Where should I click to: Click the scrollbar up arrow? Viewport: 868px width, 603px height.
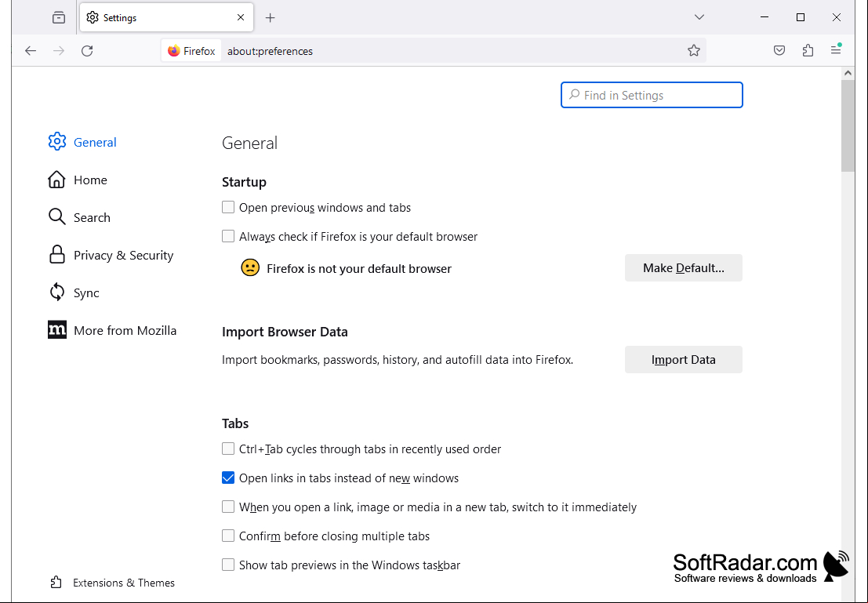(848, 73)
